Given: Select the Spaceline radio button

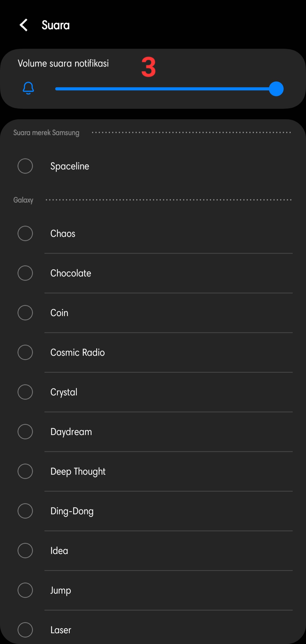Looking at the screenshot, I should (25, 166).
